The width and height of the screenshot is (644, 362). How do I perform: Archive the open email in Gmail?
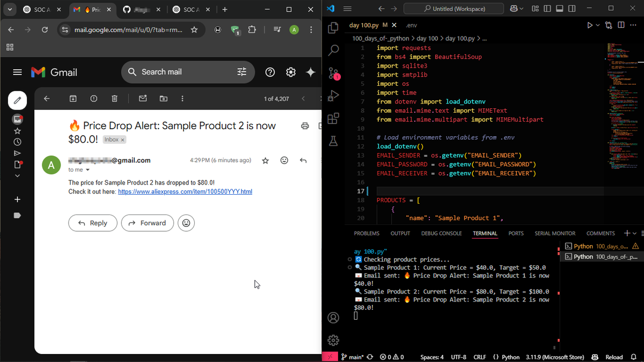coord(73,99)
